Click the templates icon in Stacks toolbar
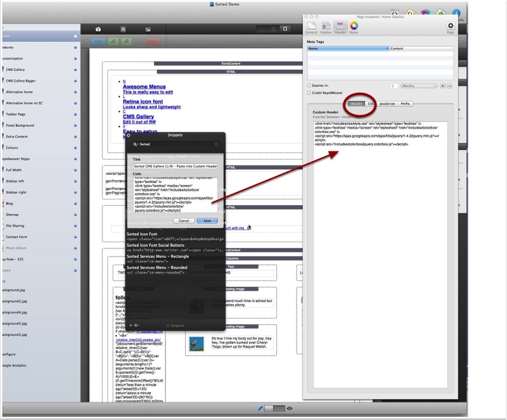 [x=123, y=29]
